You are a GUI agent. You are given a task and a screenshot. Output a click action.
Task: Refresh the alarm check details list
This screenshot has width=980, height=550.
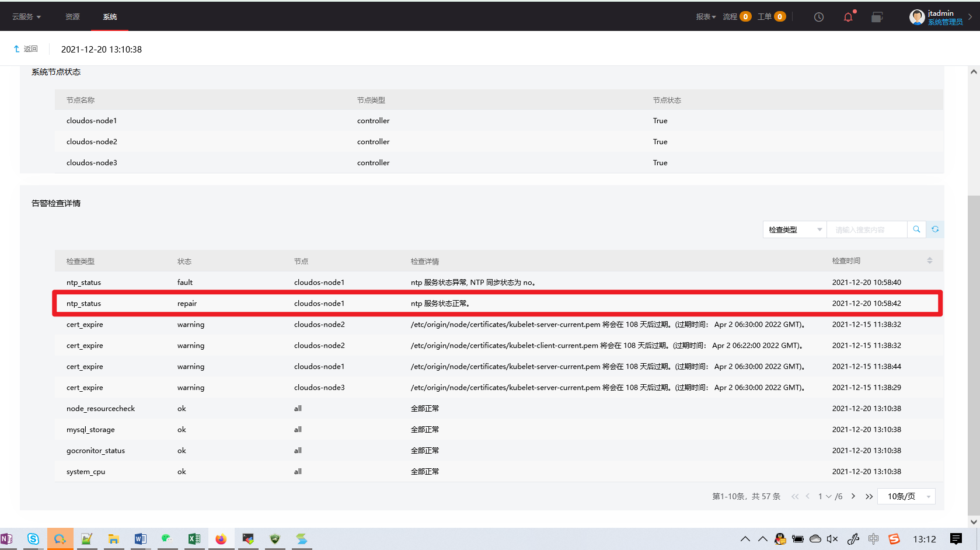[x=935, y=229]
